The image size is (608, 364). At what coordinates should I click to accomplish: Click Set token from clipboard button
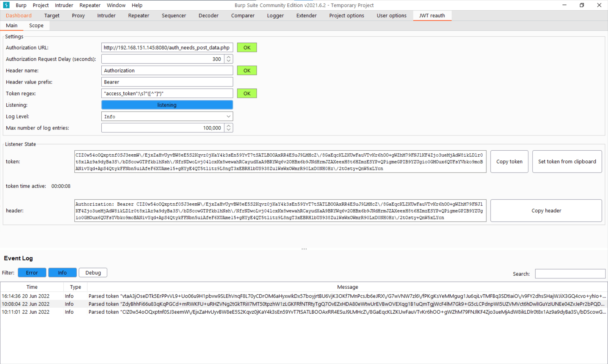coord(567,161)
